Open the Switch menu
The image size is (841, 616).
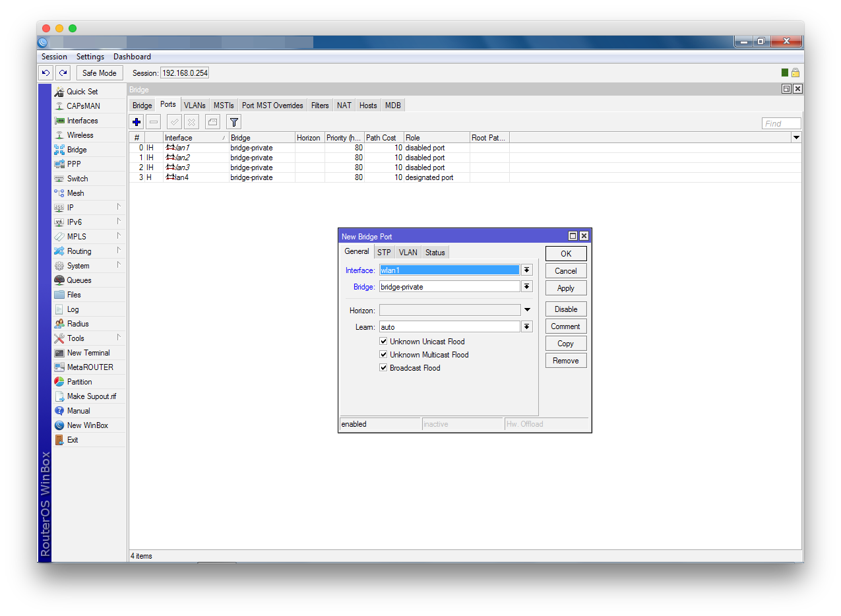click(77, 179)
